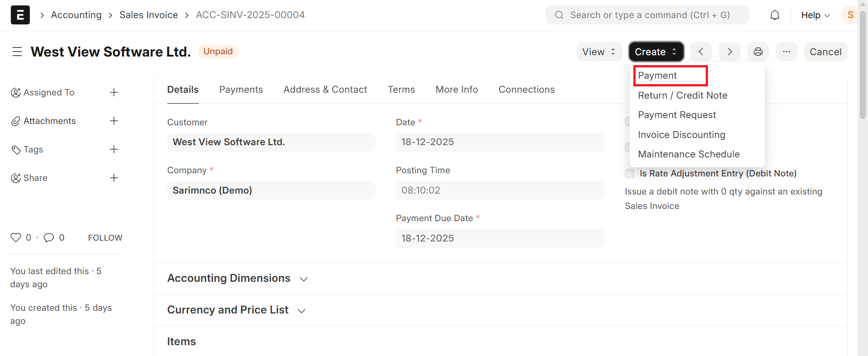Add a file using the Attachments plus icon
The image size is (868, 356).
[114, 121]
